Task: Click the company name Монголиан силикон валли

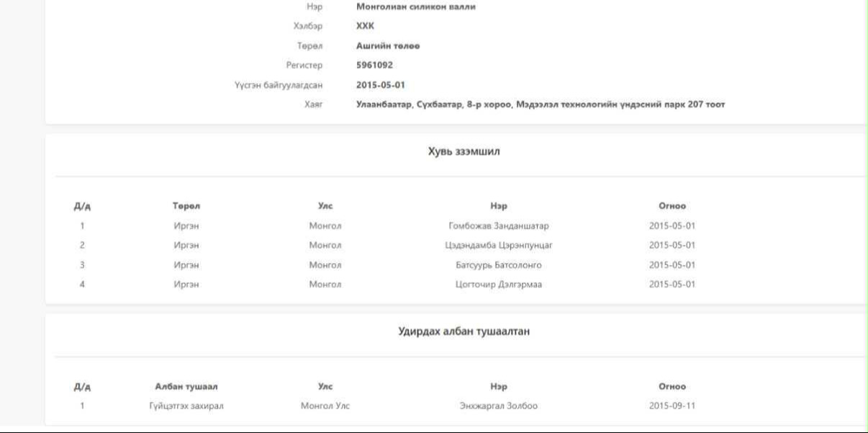Action: [415, 6]
